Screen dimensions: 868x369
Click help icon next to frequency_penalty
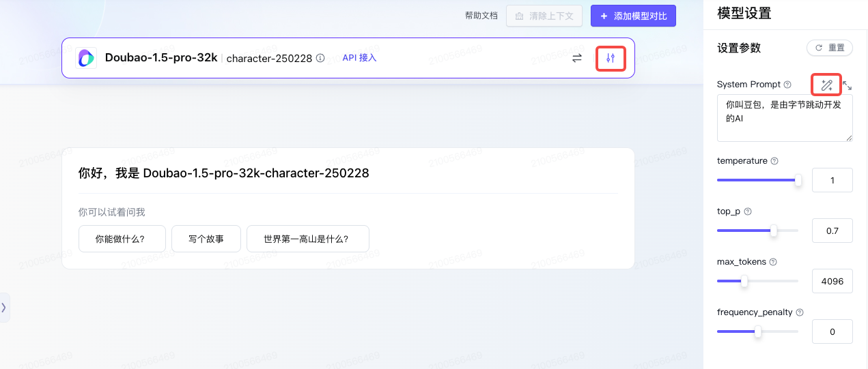(x=799, y=312)
